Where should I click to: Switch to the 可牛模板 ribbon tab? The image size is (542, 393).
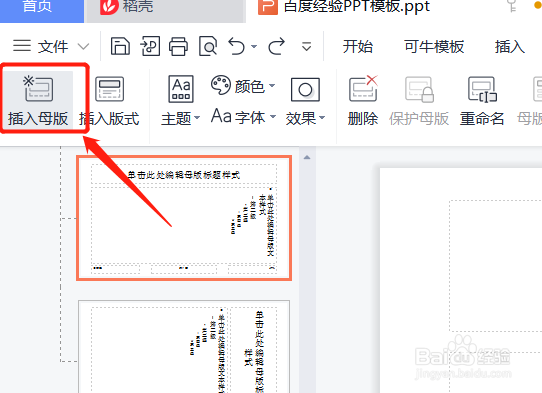[x=434, y=46]
